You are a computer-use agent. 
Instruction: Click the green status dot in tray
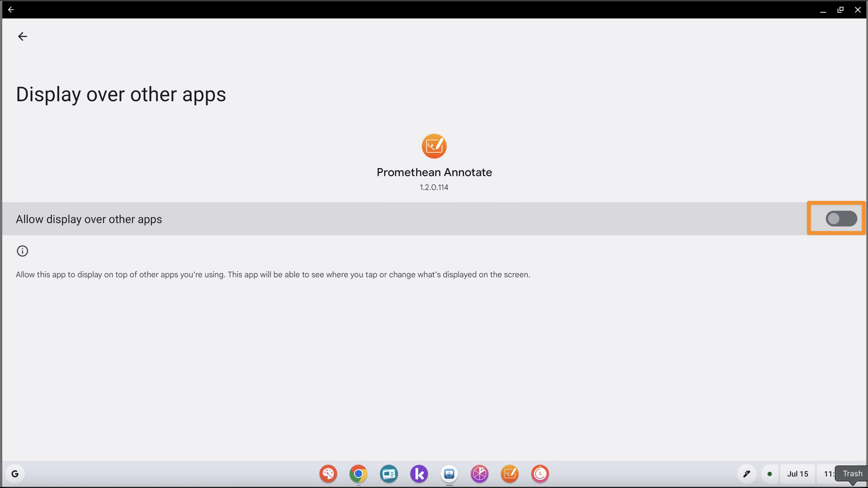[x=770, y=474]
